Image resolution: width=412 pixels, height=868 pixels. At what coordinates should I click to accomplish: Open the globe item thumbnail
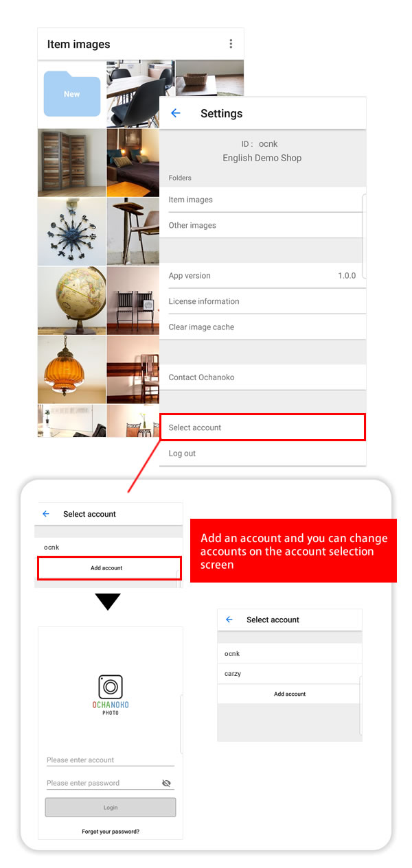pos(72,300)
